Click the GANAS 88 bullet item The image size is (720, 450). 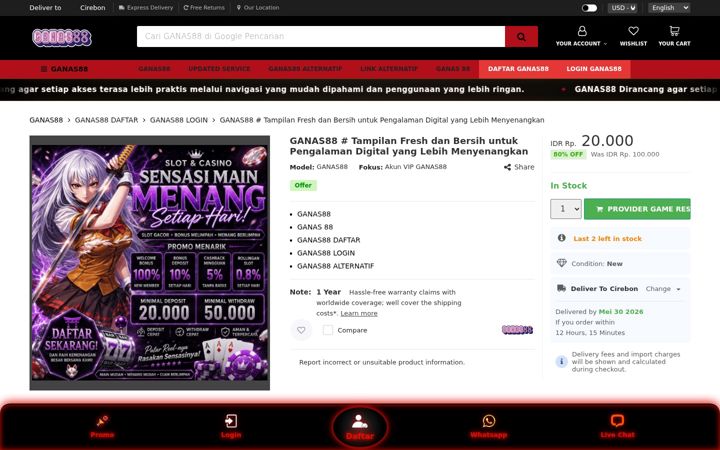pos(315,227)
